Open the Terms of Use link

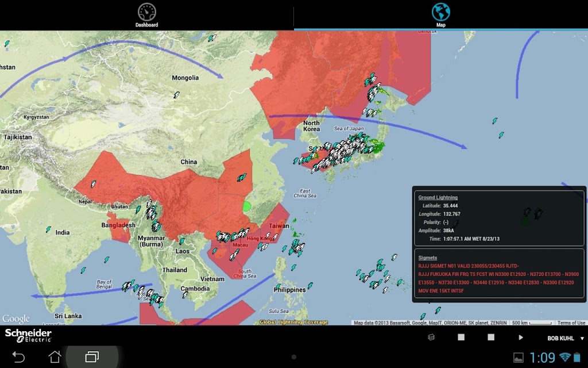(571, 323)
